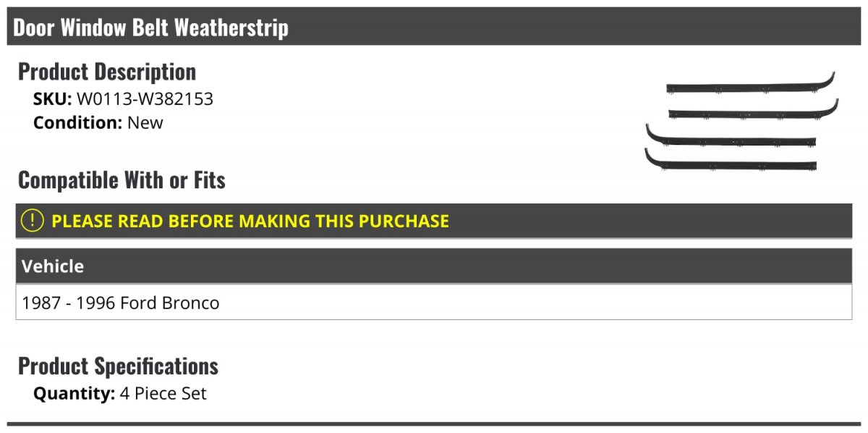Click the Vehicle table header
This screenshot has height=433, width=868.
point(434,266)
